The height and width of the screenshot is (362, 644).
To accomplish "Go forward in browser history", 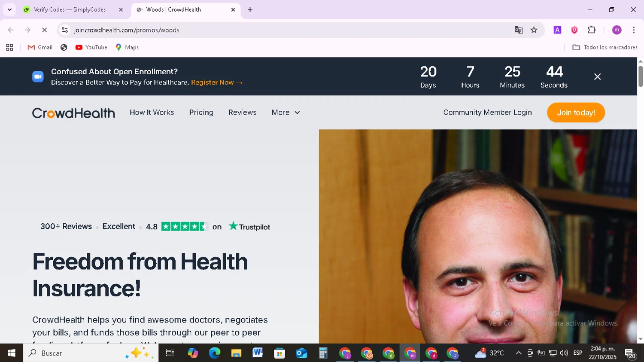I will click(x=27, y=30).
